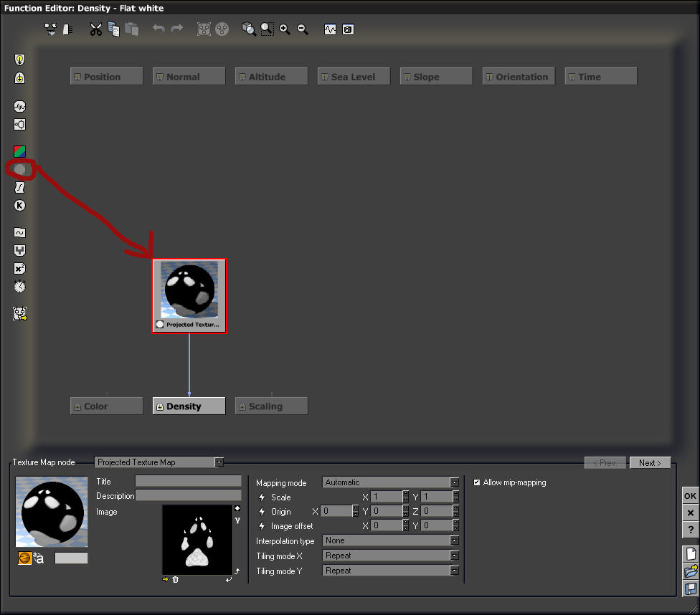The height and width of the screenshot is (615, 700).
Task: Select the Scaling output node
Action: tap(271, 406)
